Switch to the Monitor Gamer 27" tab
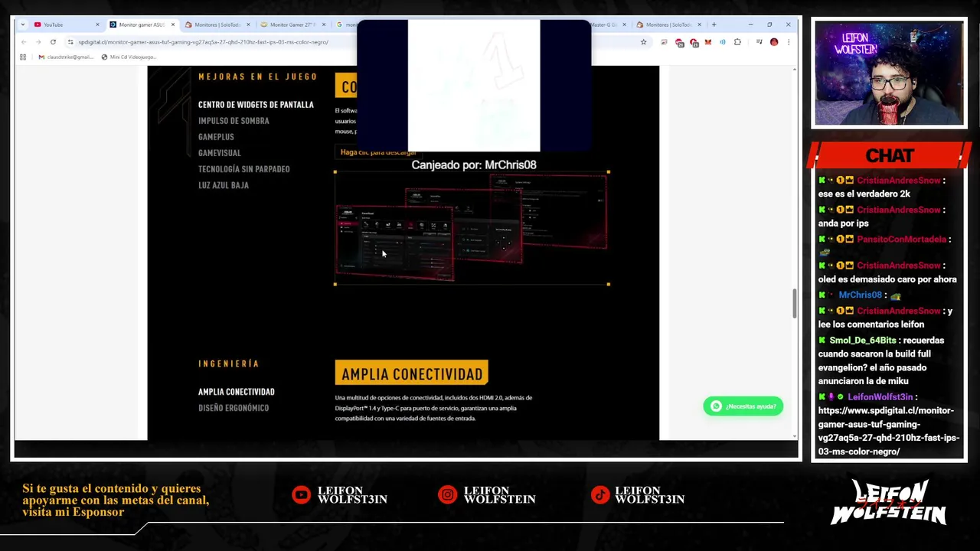This screenshot has height=551, width=980. tap(292, 24)
